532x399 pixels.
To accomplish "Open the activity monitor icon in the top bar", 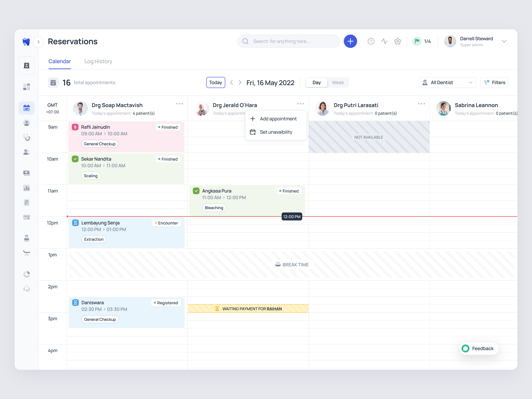I will pos(384,41).
